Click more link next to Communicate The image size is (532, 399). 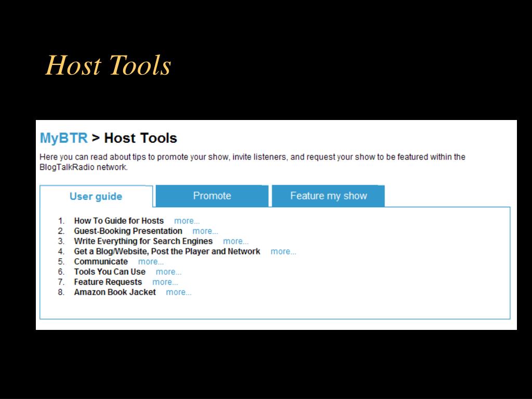click(151, 262)
